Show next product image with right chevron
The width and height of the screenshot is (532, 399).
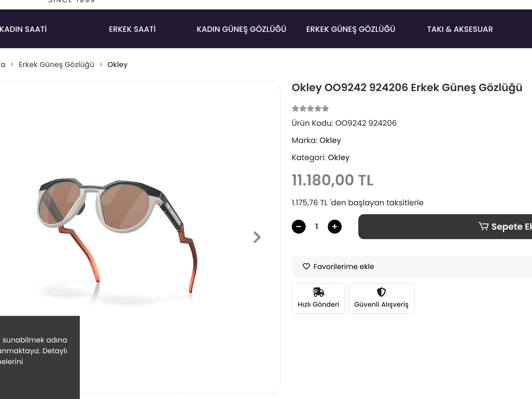click(257, 237)
